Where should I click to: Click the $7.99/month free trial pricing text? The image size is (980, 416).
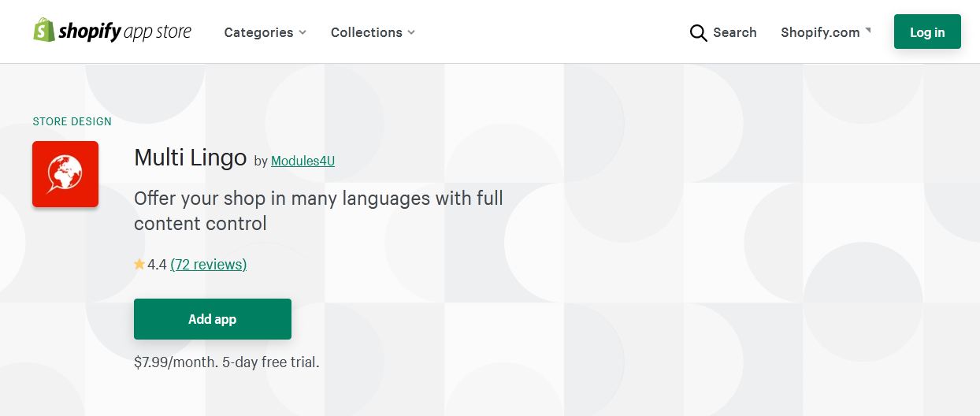(x=227, y=362)
